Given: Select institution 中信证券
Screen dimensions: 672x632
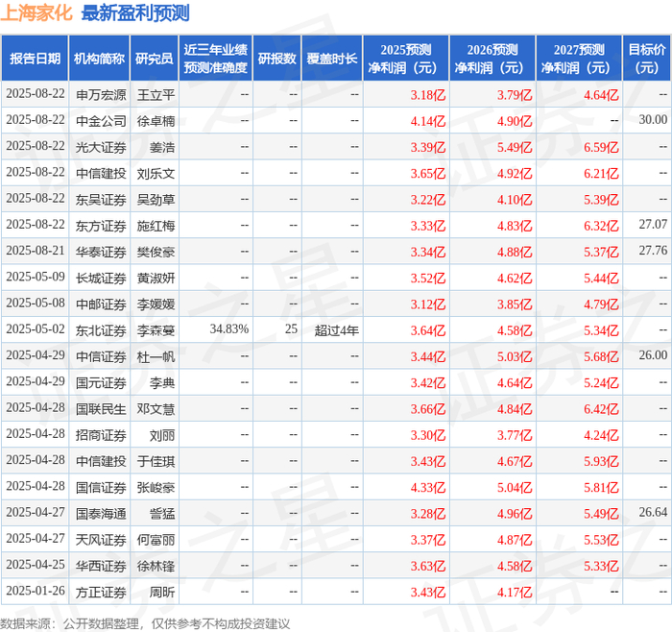Looking at the screenshot, I should [x=101, y=356].
